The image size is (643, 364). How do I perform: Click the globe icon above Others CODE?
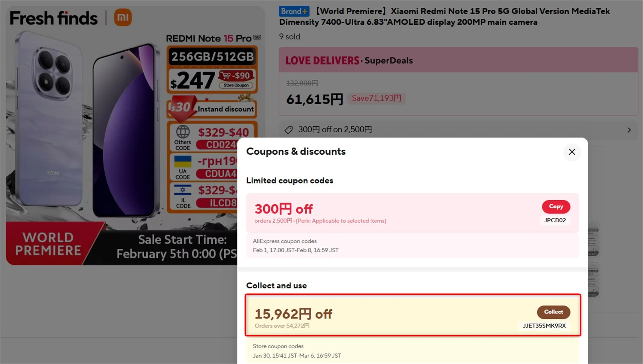coord(183,132)
